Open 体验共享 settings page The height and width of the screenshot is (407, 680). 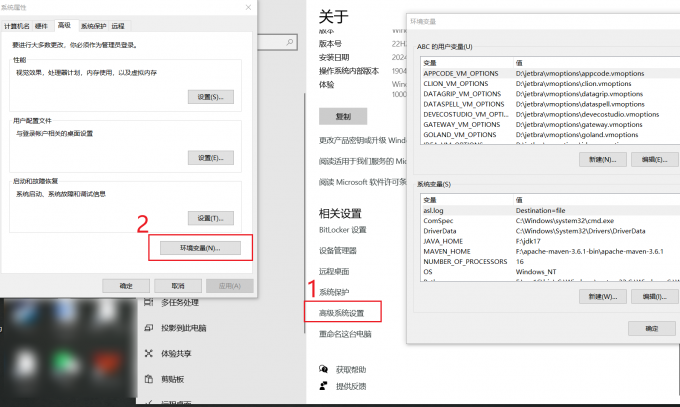[x=176, y=354]
